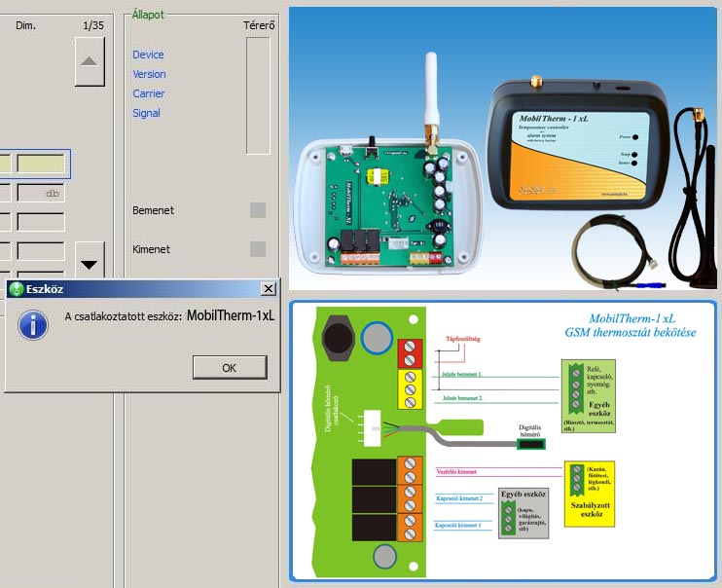Click the Kimenet gray indicator square
Viewport: 722px width, 588px height.
258,249
